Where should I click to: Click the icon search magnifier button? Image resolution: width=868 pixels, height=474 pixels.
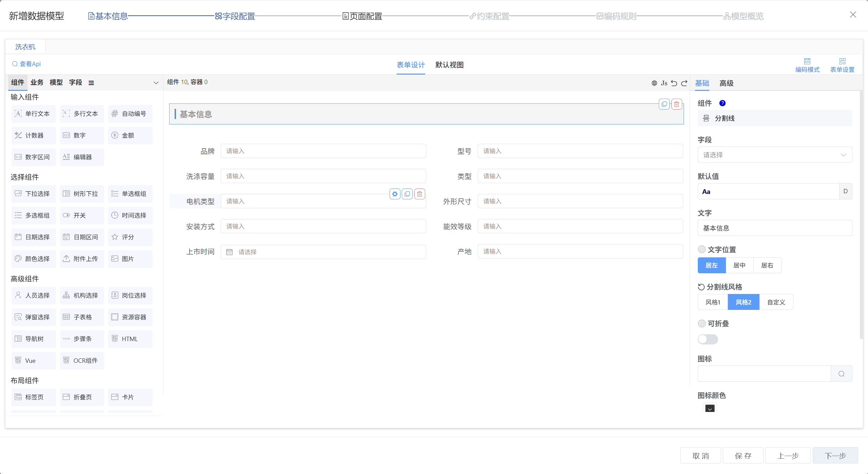[x=841, y=374]
